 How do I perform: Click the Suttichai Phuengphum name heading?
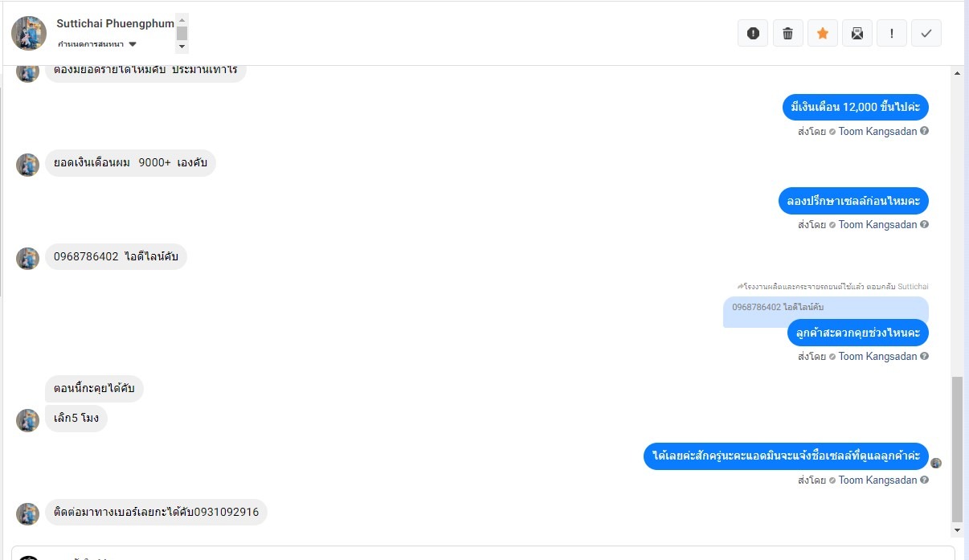pyautogui.click(x=115, y=23)
